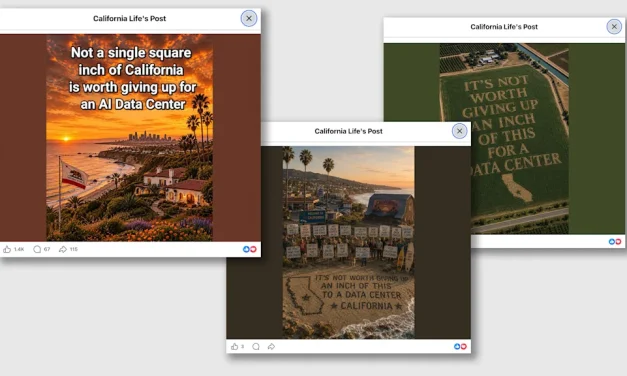
Task: Like the sunset post with 1.4K likes
Action: point(7,249)
